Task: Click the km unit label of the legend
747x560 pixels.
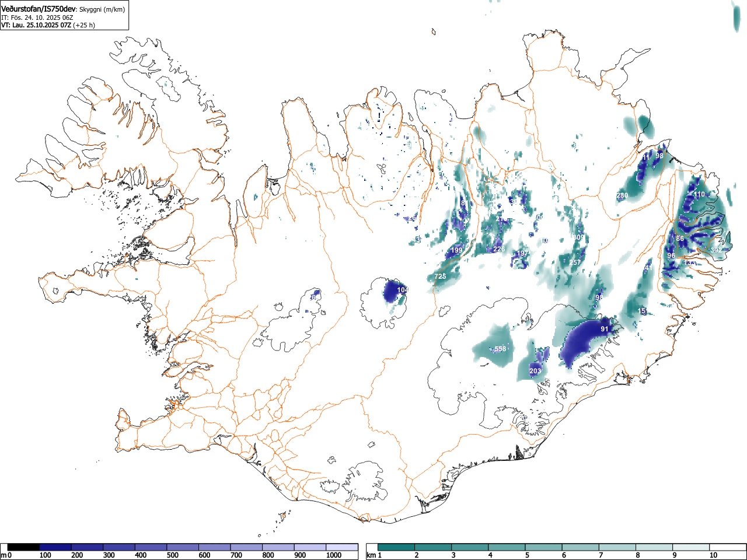Action: click(371, 555)
